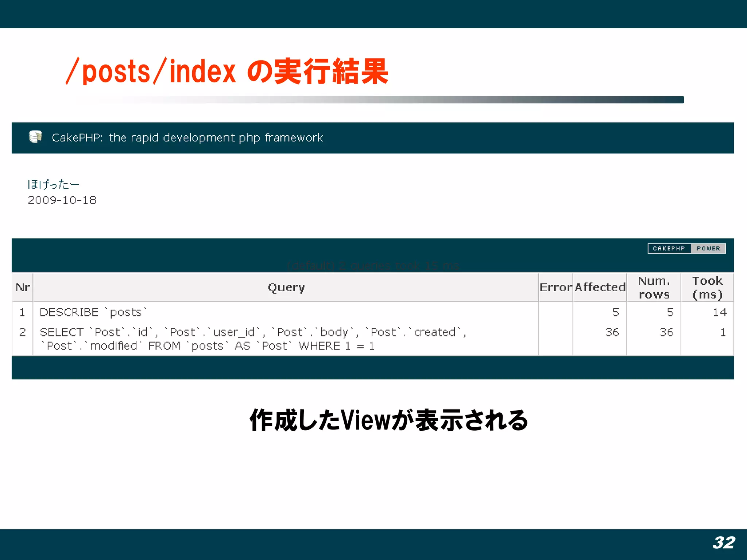The height and width of the screenshot is (560, 747).
Task: Select the post text ほげったー
Action: tap(54, 184)
